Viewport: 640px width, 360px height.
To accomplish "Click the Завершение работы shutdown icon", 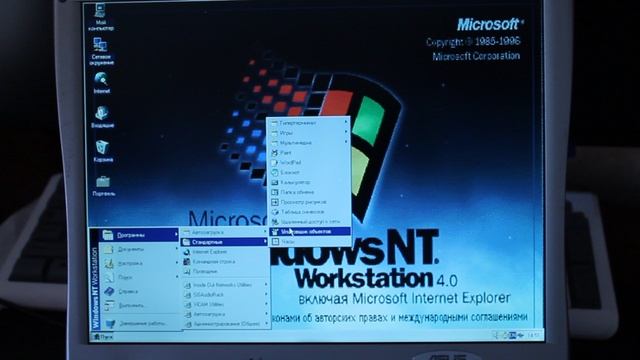I will (x=110, y=324).
